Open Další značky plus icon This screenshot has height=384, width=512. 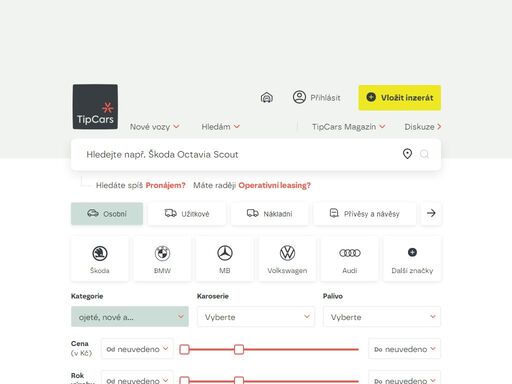coord(412,252)
